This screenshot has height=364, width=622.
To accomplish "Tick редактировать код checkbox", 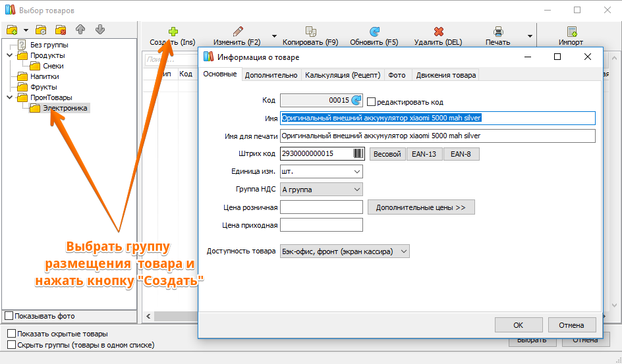I will click(372, 102).
